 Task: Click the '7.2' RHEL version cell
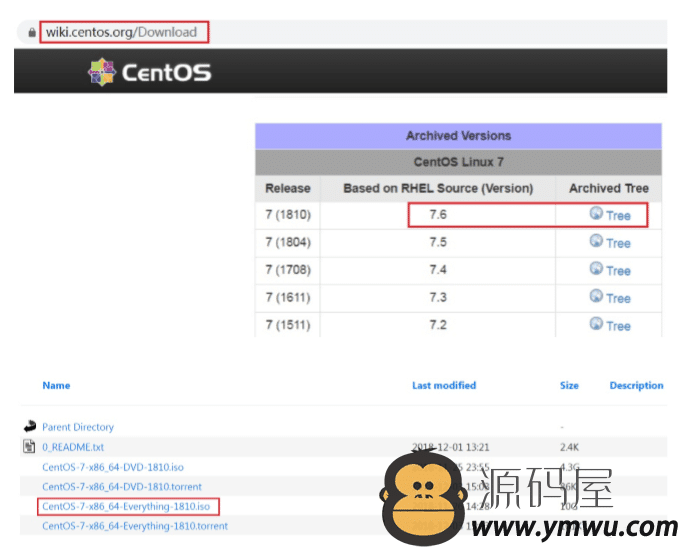[438, 325]
